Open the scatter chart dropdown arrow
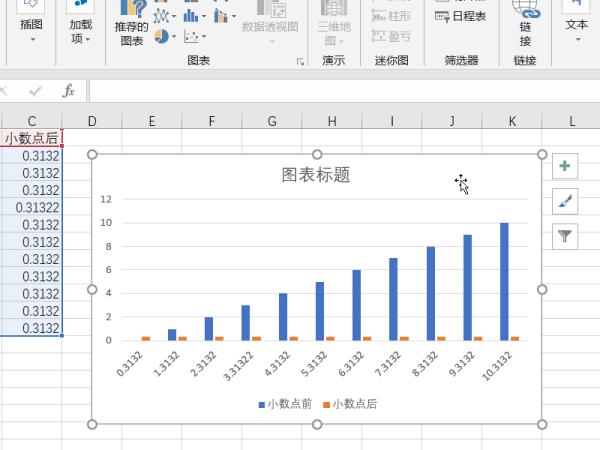 tap(204, 37)
